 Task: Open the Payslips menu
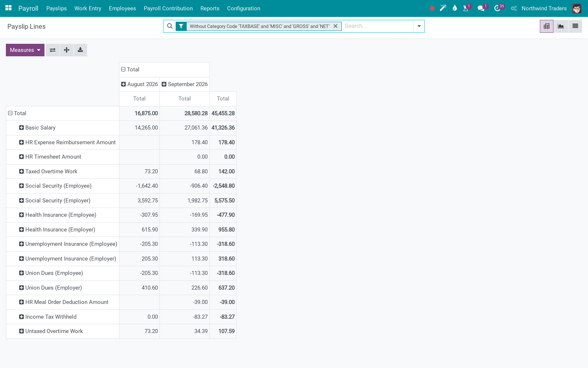pos(56,8)
